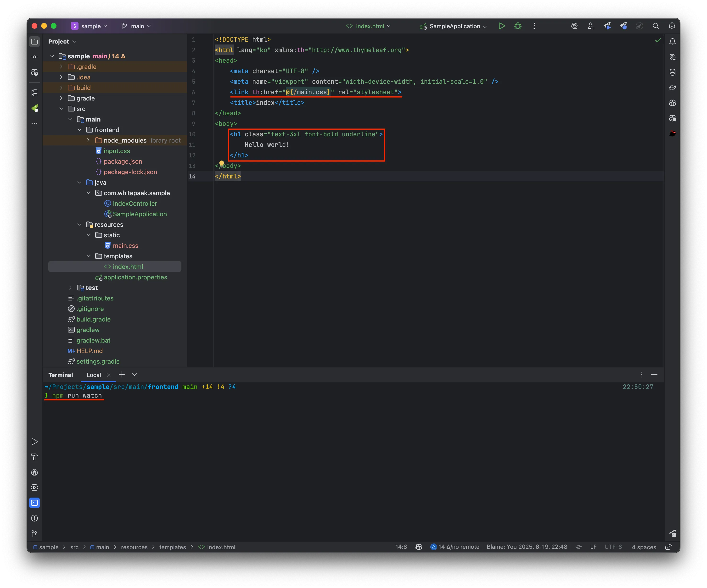Click the 14 Δ/no remote git status
Viewport: 707px width, 588px height.
coord(455,547)
